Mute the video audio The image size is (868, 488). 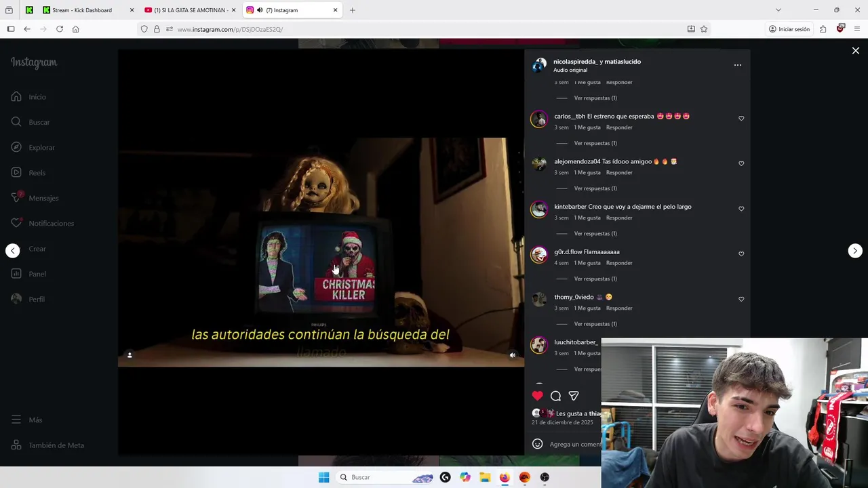(x=513, y=354)
